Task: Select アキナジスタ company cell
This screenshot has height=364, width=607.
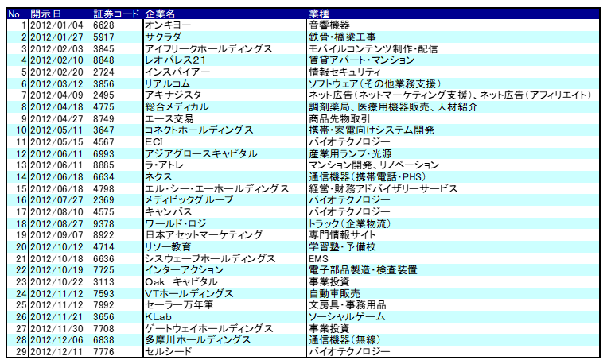Action: pyautogui.click(x=173, y=95)
